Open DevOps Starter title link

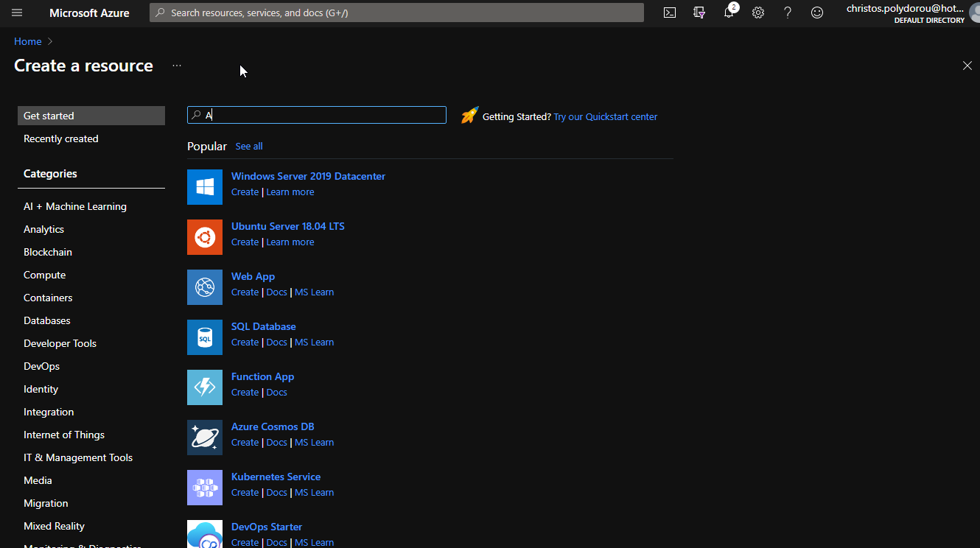pos(267,527)
